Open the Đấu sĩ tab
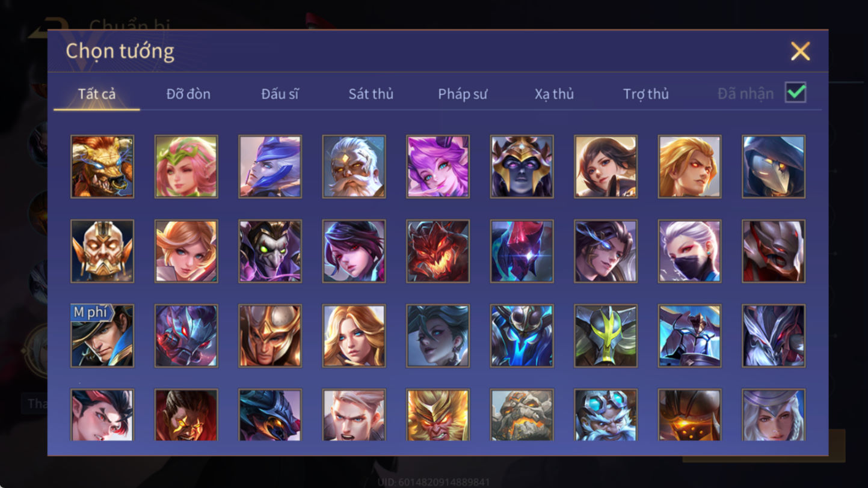Viewport: 868px width, 488px height. click(280, 94)
